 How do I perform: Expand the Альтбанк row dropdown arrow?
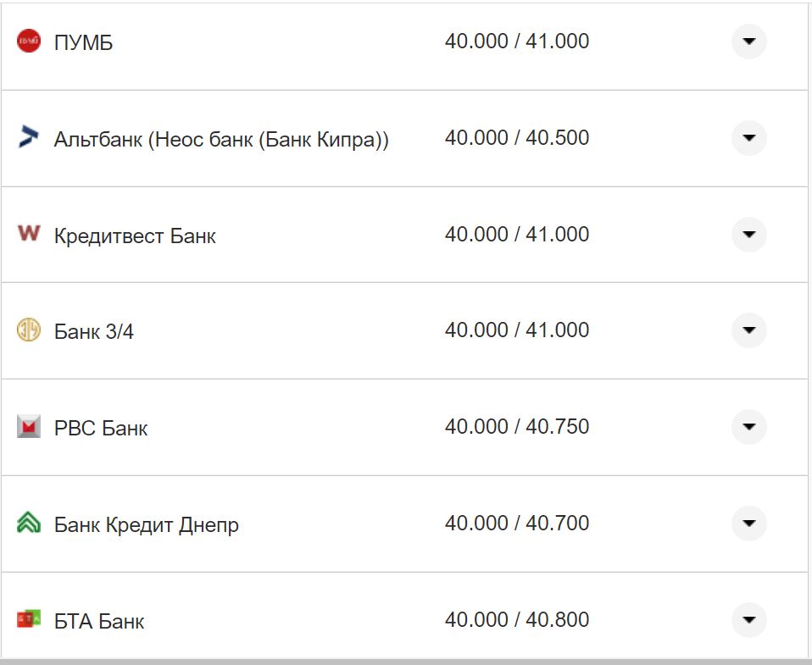(x=748, y=138)
